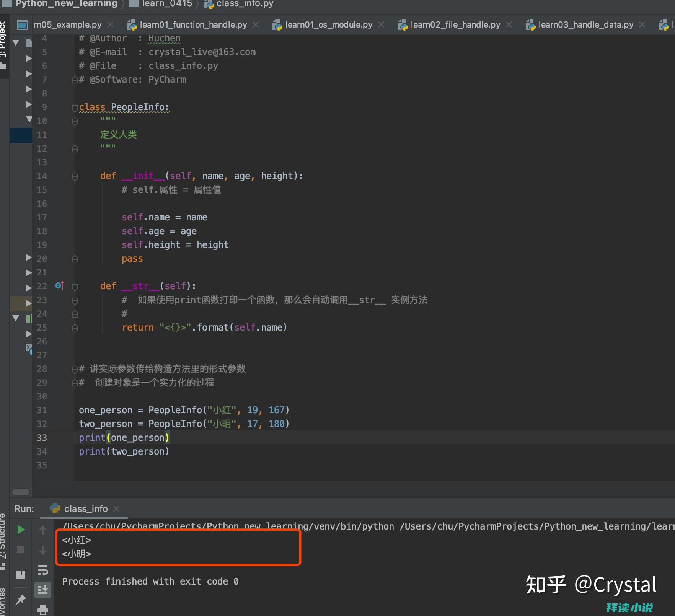Click the up-arrow stack trace button

[43, 530]
